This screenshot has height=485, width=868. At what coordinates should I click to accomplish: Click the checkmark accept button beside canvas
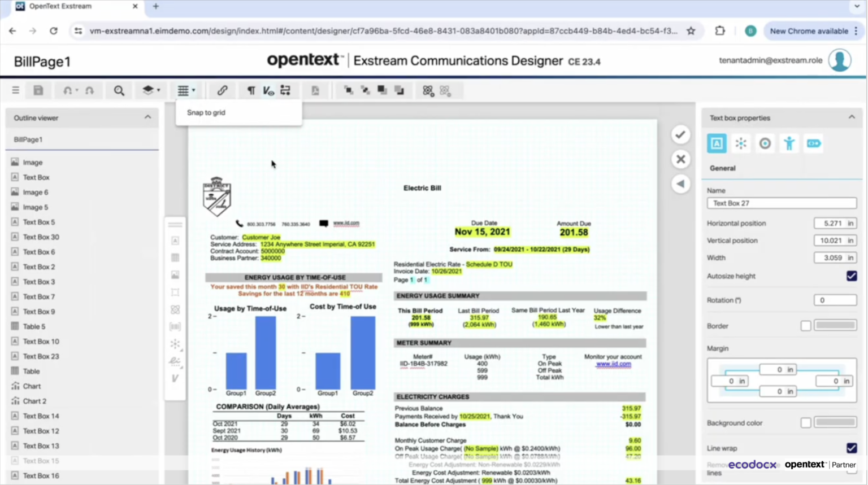coord(680,135)
